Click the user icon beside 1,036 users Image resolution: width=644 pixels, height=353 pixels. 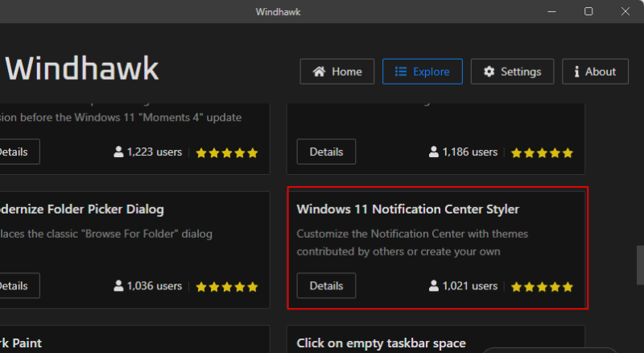pos(118,286)
